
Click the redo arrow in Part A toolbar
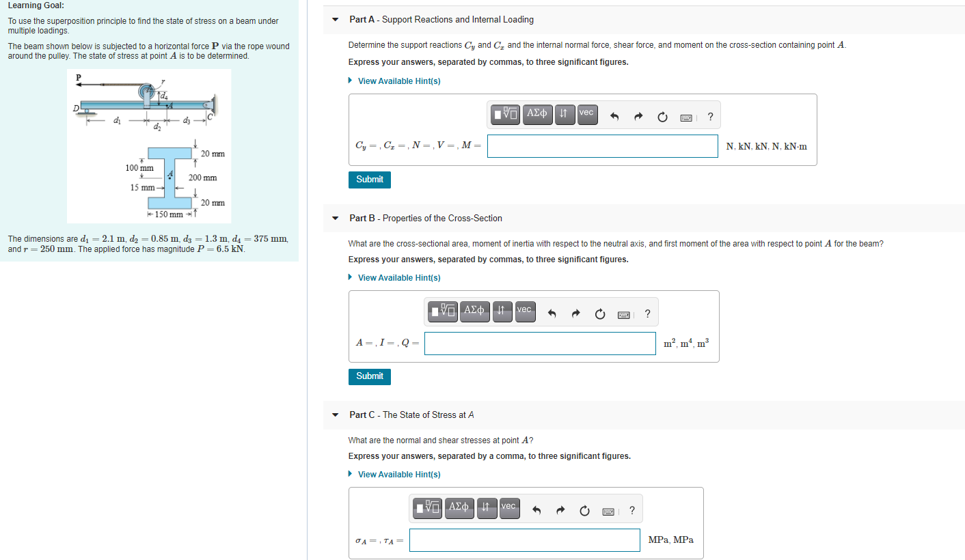click(x=638, y=116)
